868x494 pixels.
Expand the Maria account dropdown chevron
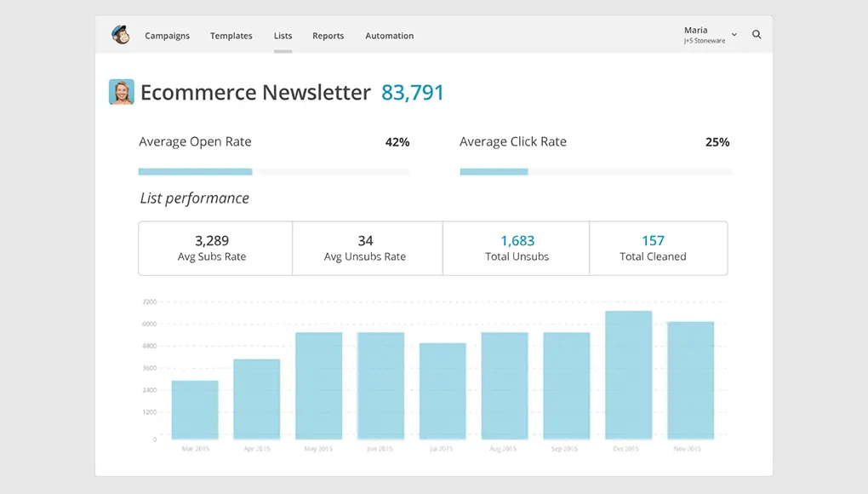click(x=734, y=34)
